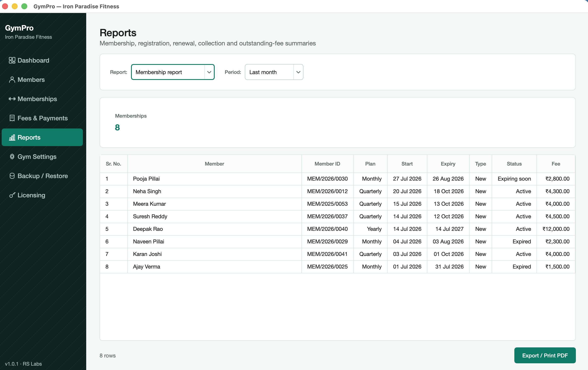Open the Dashboard page
Viewport: 588px width, 370px height.
click(42, 60)
